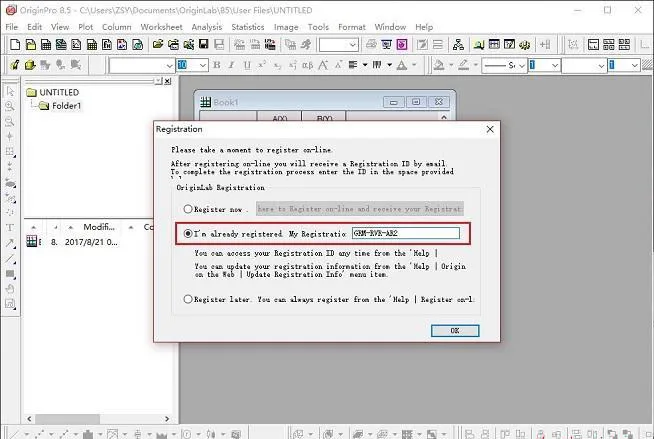Screen dimensions: 654x439
Task: Select 'I'm already registered' radio button
Action: click(188, 233)
